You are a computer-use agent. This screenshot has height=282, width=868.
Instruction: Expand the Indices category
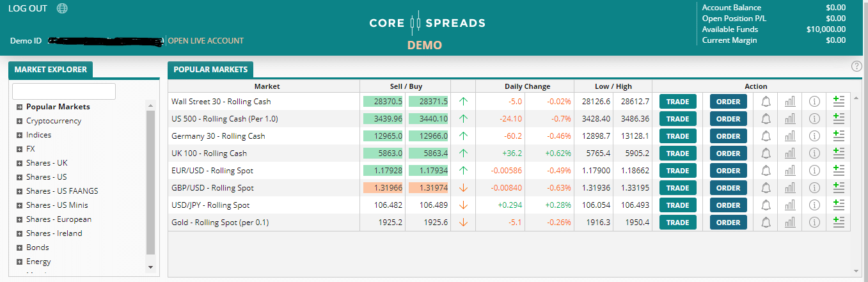coord(20,135)
